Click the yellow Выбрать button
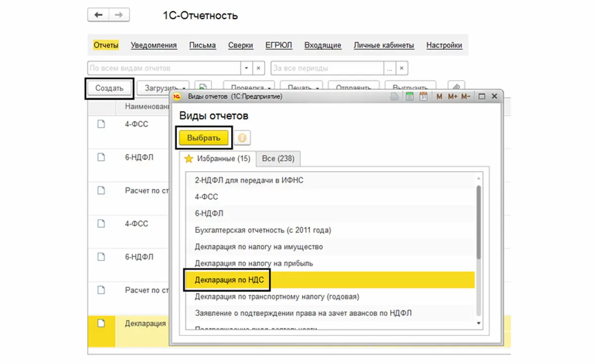595x364 pixels. click(x=204, y=138)
